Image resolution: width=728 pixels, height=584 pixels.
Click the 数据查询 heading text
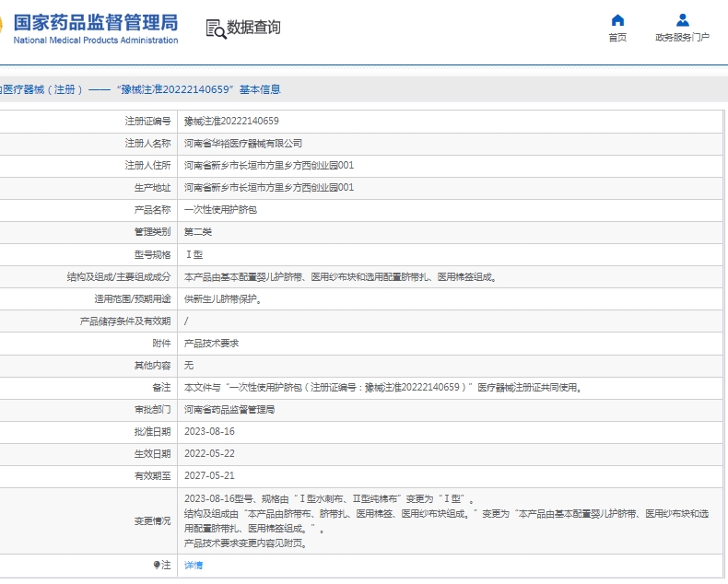[253, 28]
